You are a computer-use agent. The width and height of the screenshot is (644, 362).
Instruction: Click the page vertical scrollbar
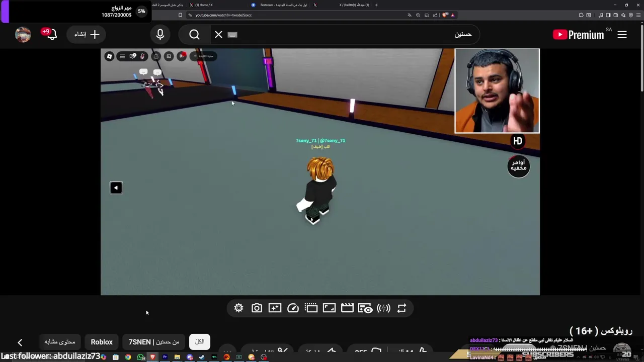(641, 58)
